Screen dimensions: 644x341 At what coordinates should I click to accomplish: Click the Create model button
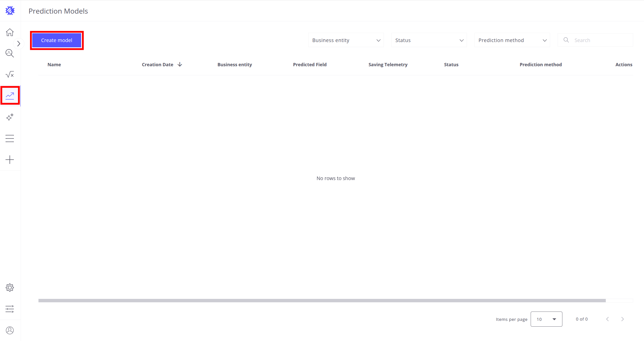click(57, 40)
